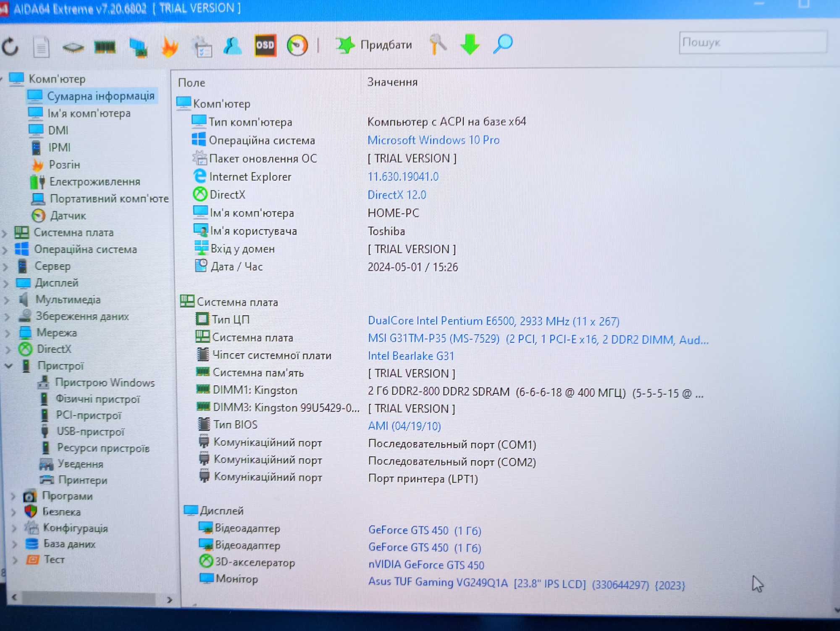Click sidebar horizontal scrollbar left arrow
Image resolution: width=840 pixels, height=631 pixels.
coord(14,597)
